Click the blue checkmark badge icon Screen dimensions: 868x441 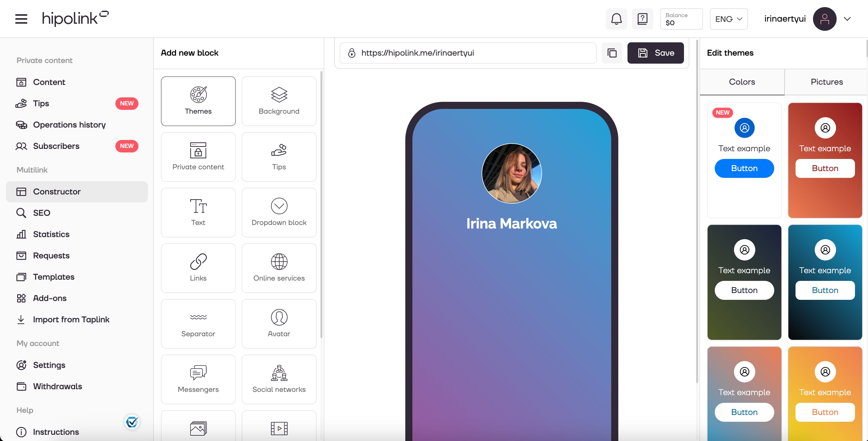coord(132,422)
